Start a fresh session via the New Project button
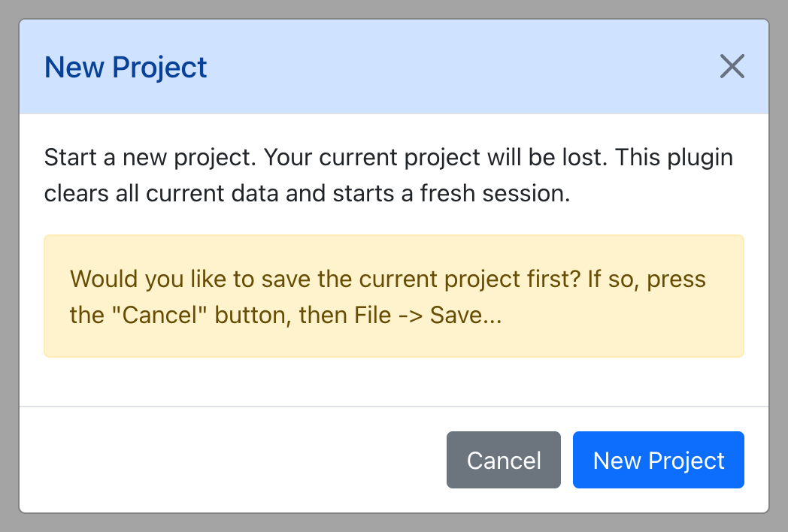The width and height of the screenshot is (788, 532). (x=659, y=460)
